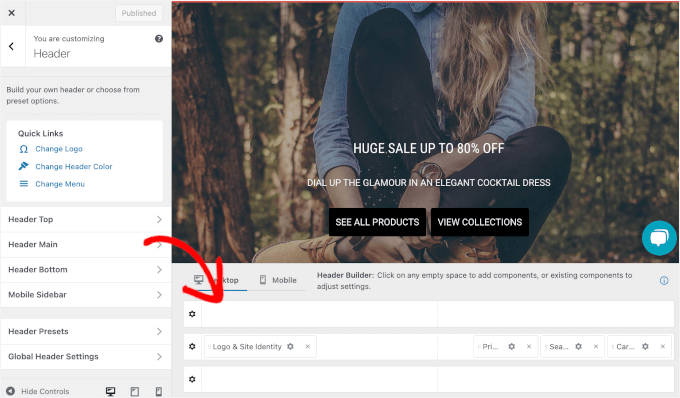Click the Published button

pyautogui.click(x=139, y=13)
